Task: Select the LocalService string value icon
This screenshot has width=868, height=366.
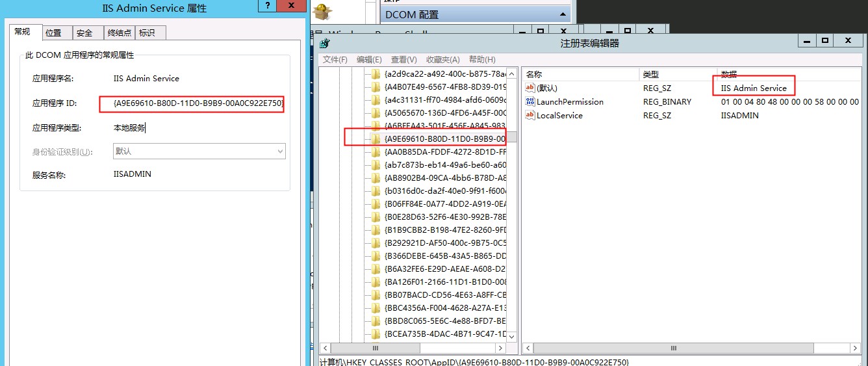Action: click(x=530, y=116)
